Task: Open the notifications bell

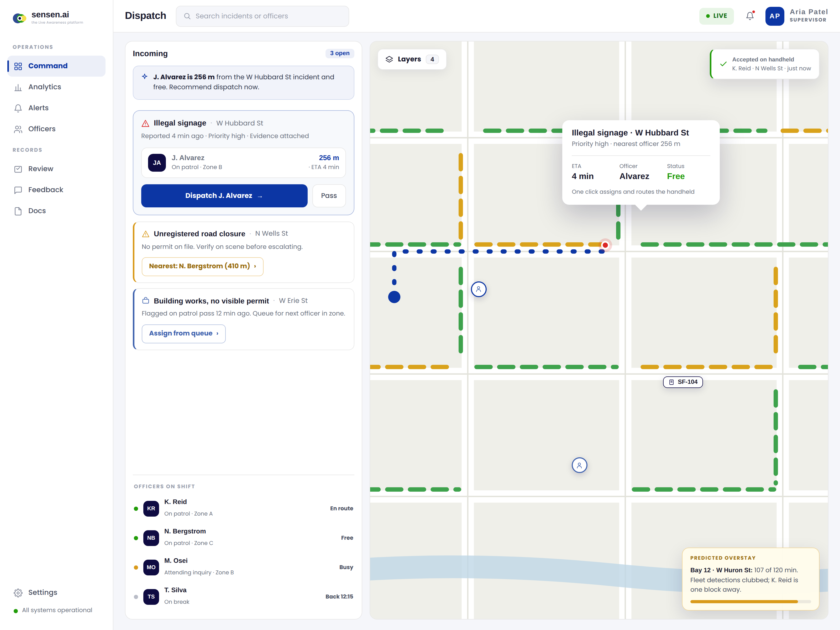Action: pyautogui.click(x=750, y=16)
